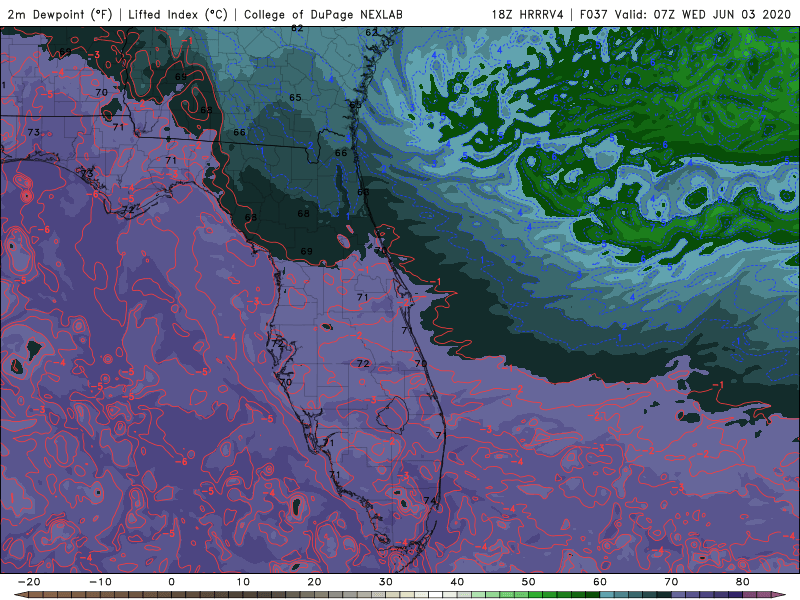Click the "40" color scale label
Image resolution: width=800 pixels, height=600 pixels.
click(x=457, y=582)
